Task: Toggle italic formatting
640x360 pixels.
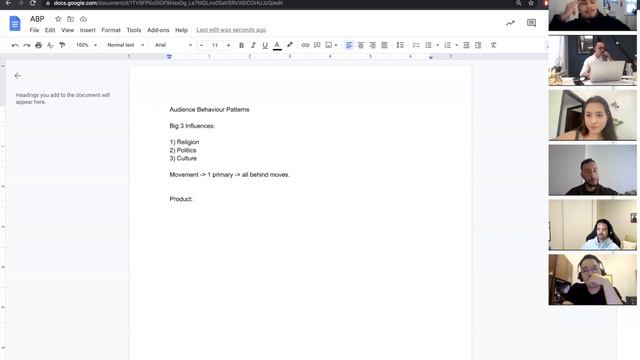Action: [253, 45]
